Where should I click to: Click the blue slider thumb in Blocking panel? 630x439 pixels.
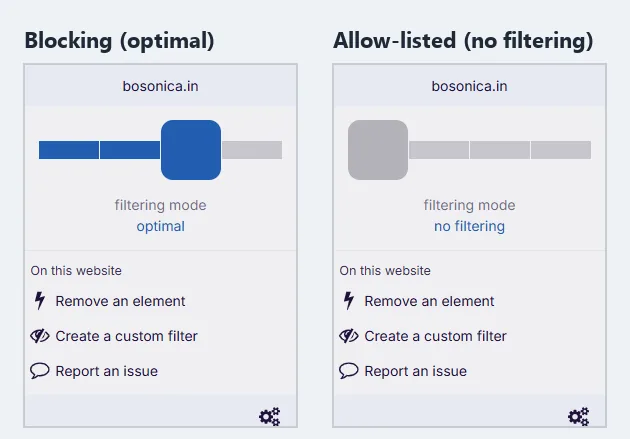(191, 150)
